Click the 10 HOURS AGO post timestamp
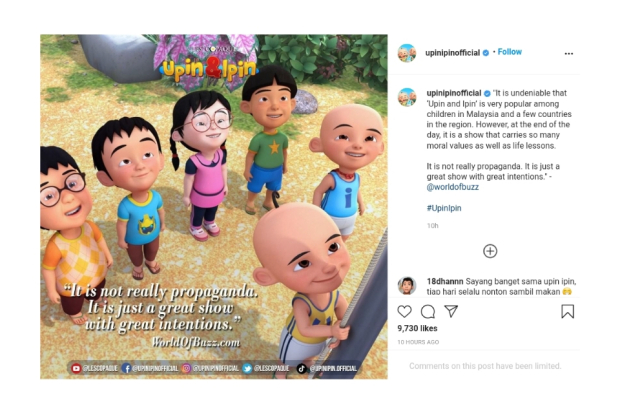Viewport: 620px width, 413px height. [x=418, y=342]
